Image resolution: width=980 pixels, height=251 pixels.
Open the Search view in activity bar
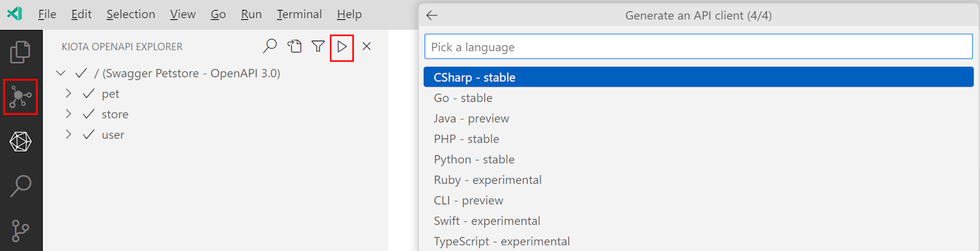click(x=21, y=186)
